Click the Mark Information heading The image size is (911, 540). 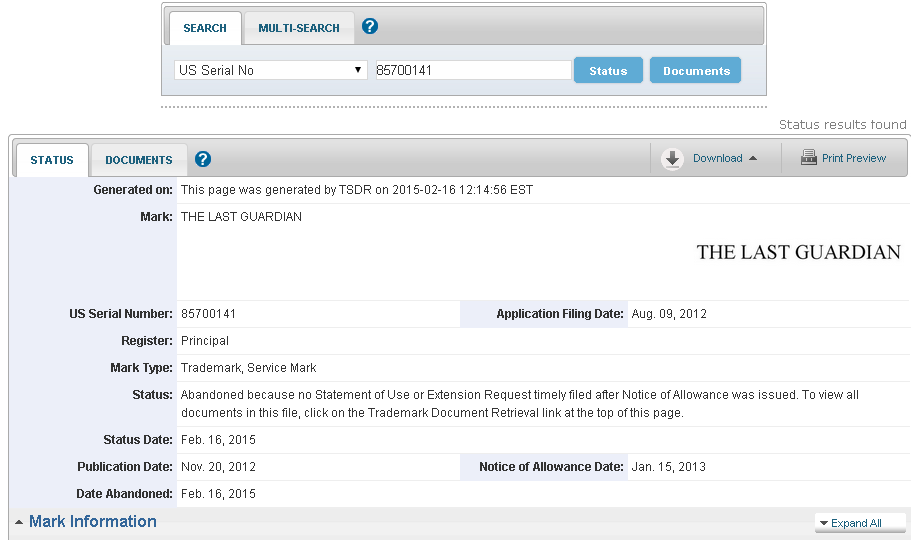(x=93, y=521)
